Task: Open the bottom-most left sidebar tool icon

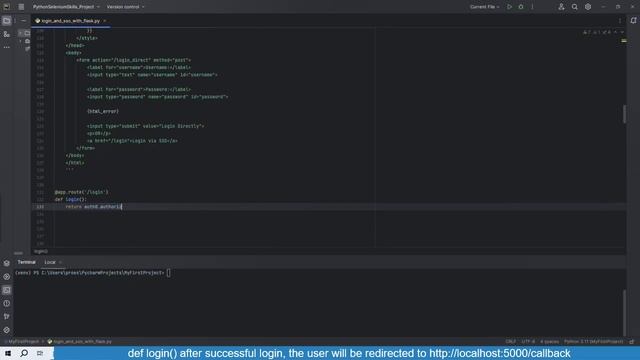Action: pyautogui.click(x=7, y=330)
